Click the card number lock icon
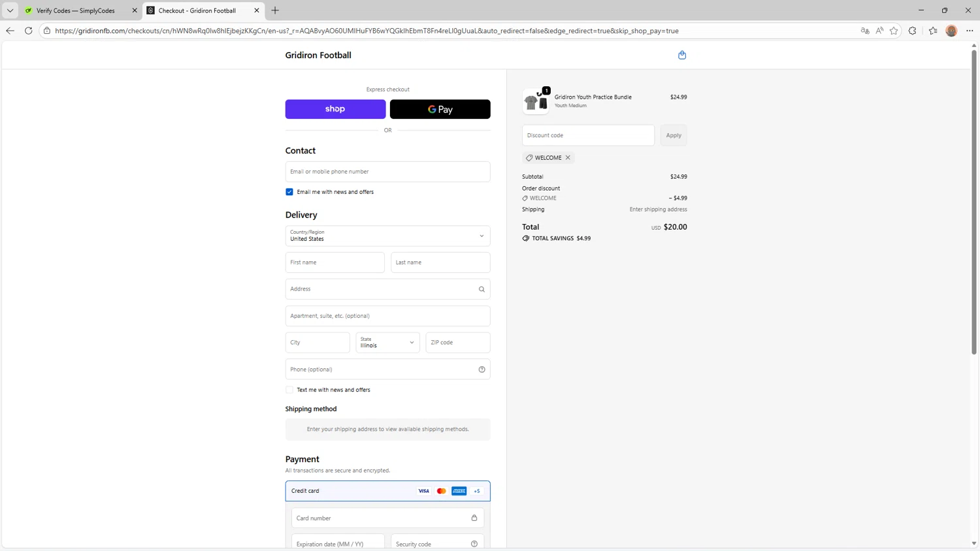Viewport: 980px width, 551px height. (474, 518)
